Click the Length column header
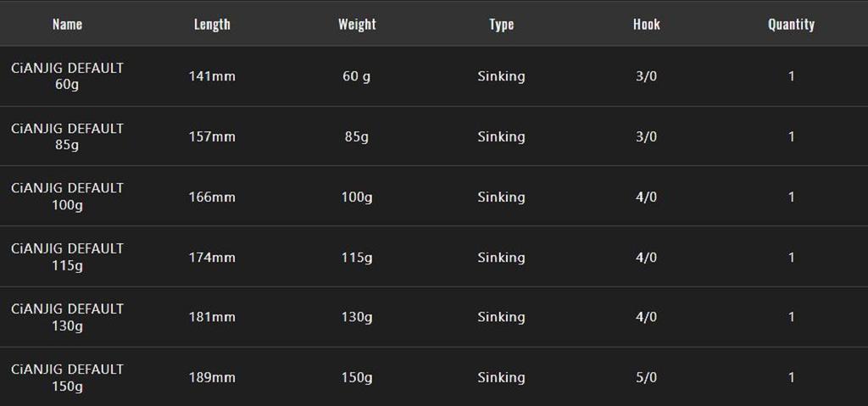Screen dimensions: 868x406 212,25
